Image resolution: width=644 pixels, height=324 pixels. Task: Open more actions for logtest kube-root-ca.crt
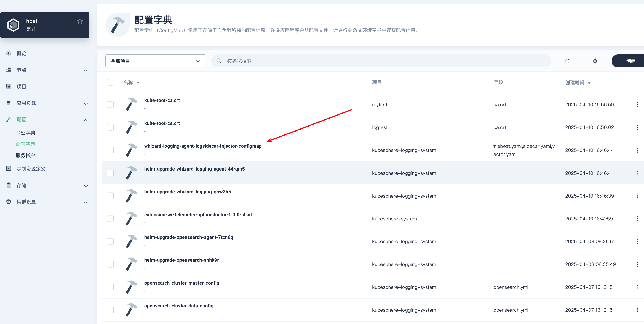click(637, 127)
